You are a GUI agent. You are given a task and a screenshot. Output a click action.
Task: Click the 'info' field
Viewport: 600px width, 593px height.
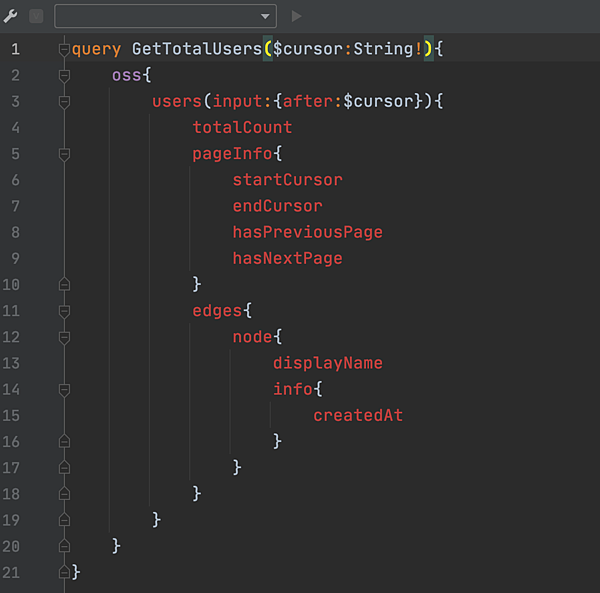[x=293, y=389]
